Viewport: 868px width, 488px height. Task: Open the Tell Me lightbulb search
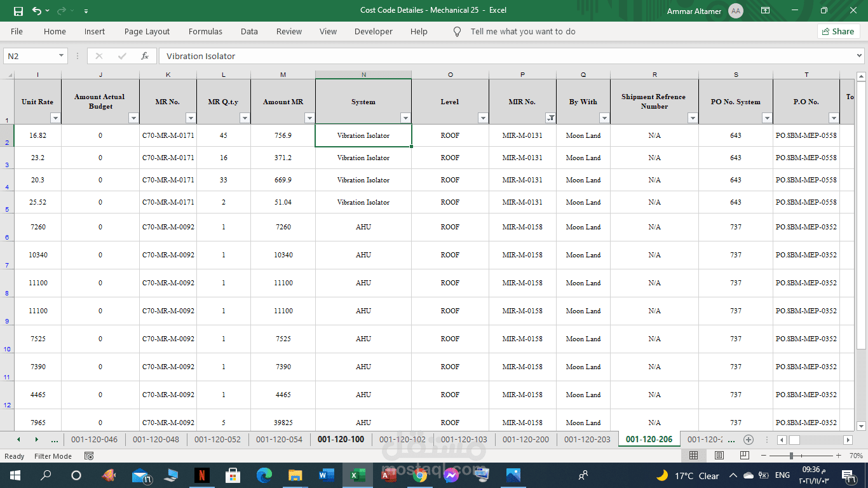point(457,31)
